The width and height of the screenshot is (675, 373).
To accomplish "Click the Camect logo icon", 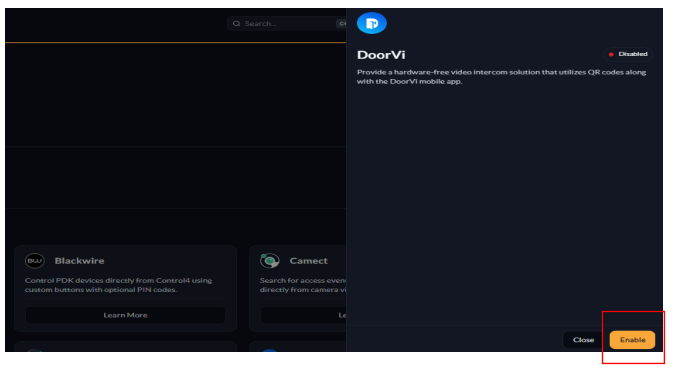I will coord(270,261).
